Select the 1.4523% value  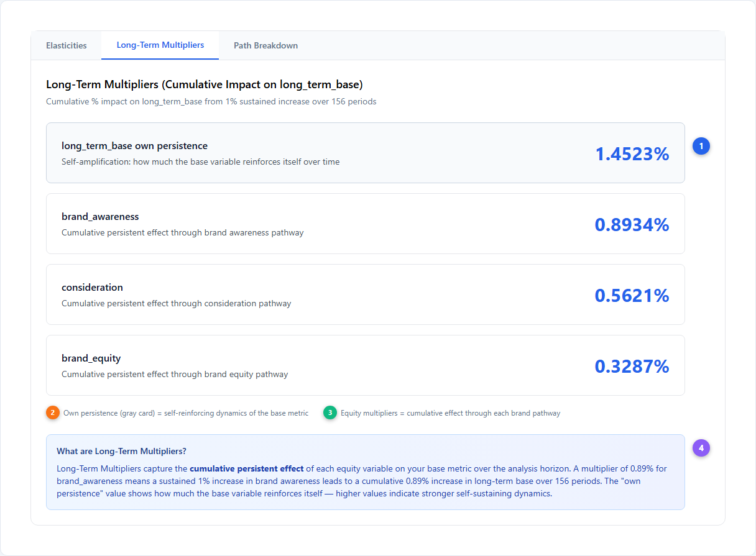(632, 153)
